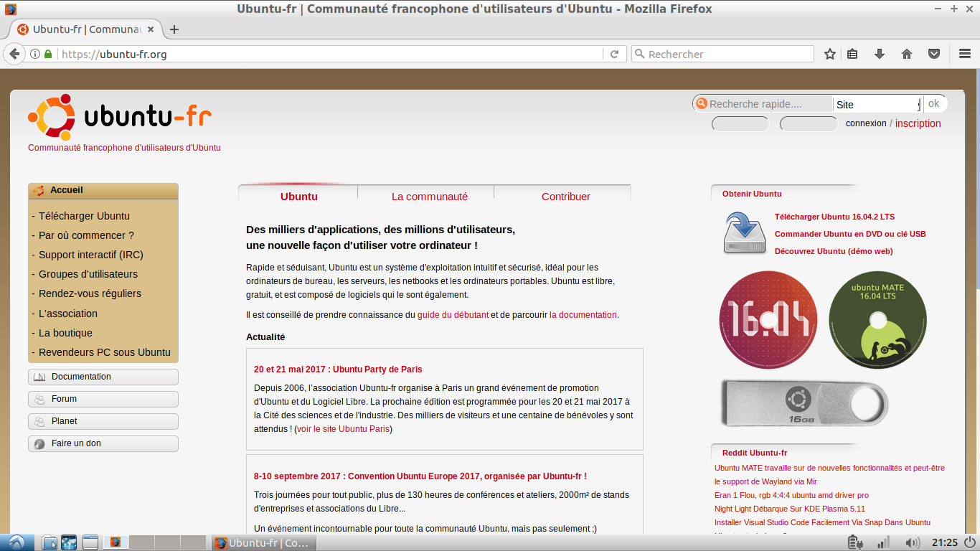Open la documentation link in intro text
The height and width of the screenshot is (551, 980).
pos(583,314)
